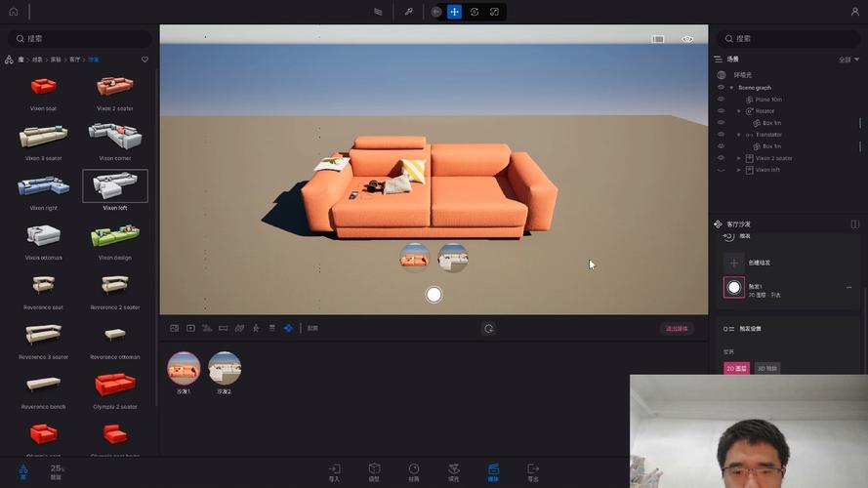Expand the Vixen loft tree node
868x488 pixels.
click(x=739, y=170)
